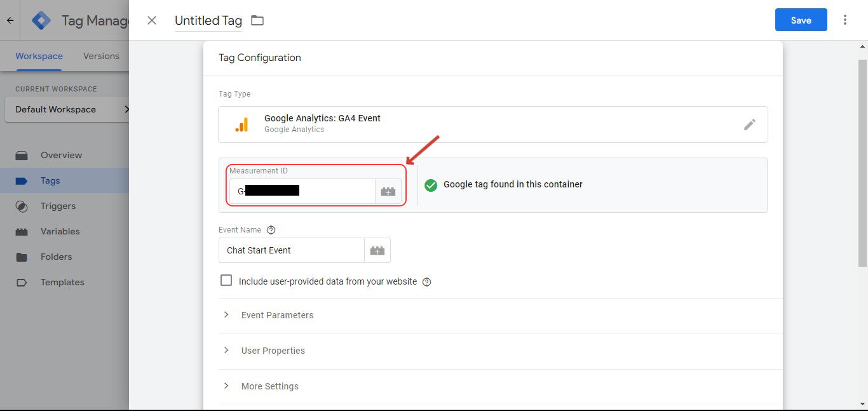The width and height of the screenshot is (868, 411).
Task: Expand the Event Parameters section
Action: coord(500,315)
